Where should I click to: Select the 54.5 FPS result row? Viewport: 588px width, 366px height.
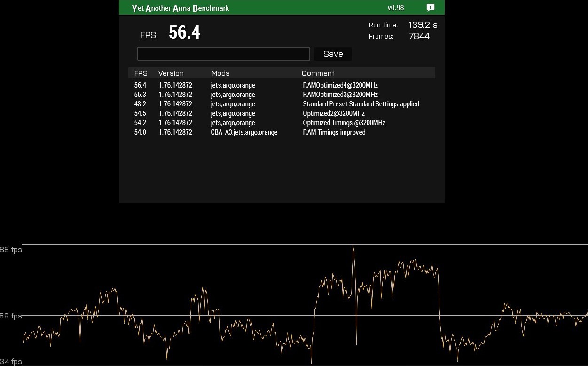[x=282, y=113]
